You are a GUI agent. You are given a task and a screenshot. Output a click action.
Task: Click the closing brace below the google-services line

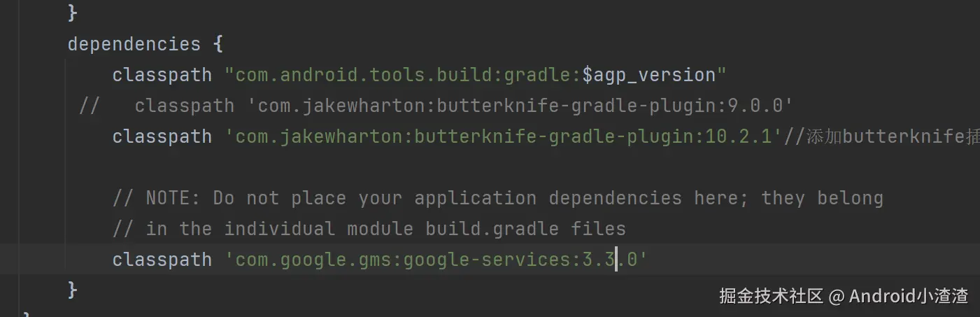(72, 289)
